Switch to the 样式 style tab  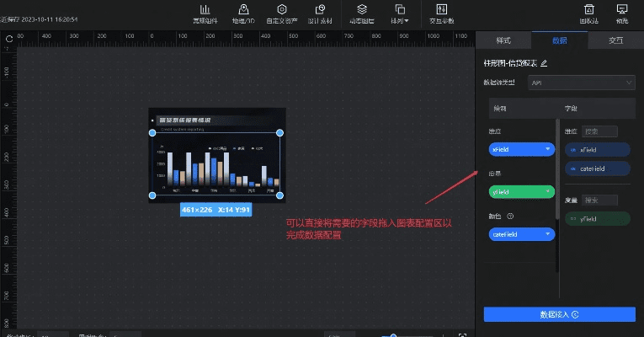[x=503, y=40]
